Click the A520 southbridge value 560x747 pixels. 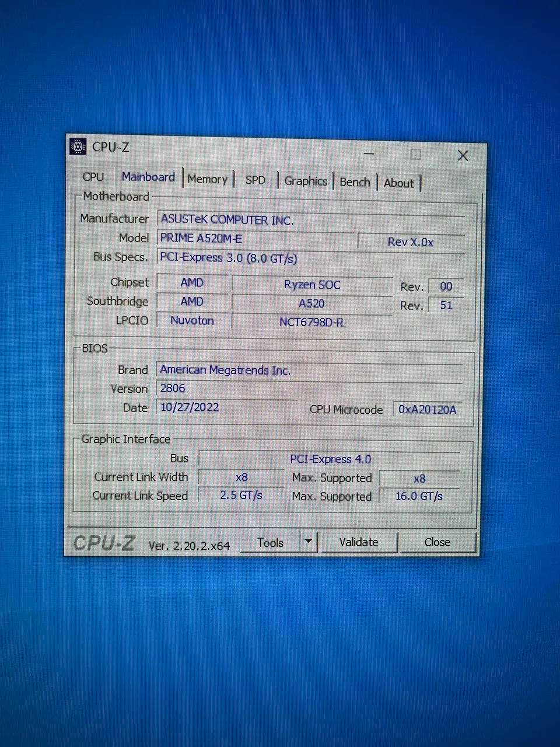[x=312, y=303]
